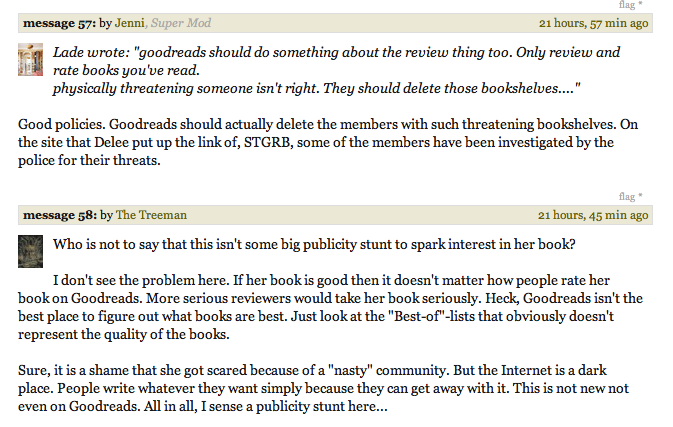Image resolution: width=673 pixels, height=427 pixels.
Task: Click the 'Good policies' paragraph in Jenni's reply
Action: 328,142
